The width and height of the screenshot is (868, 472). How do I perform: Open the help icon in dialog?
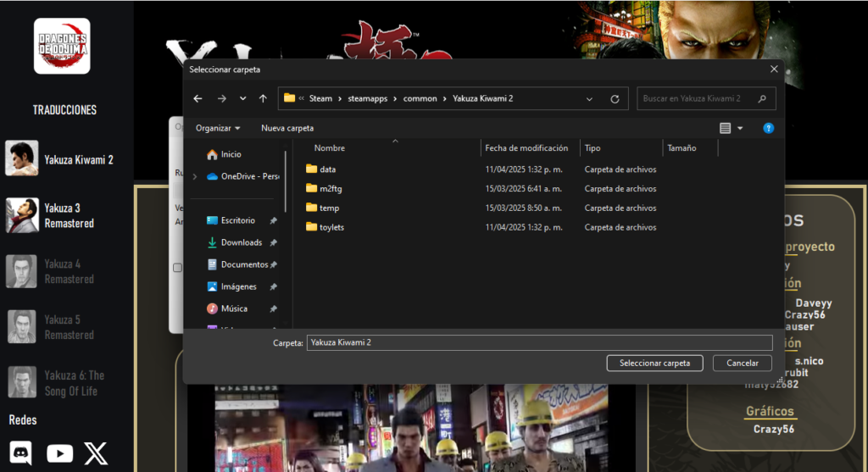coord(768,128)
